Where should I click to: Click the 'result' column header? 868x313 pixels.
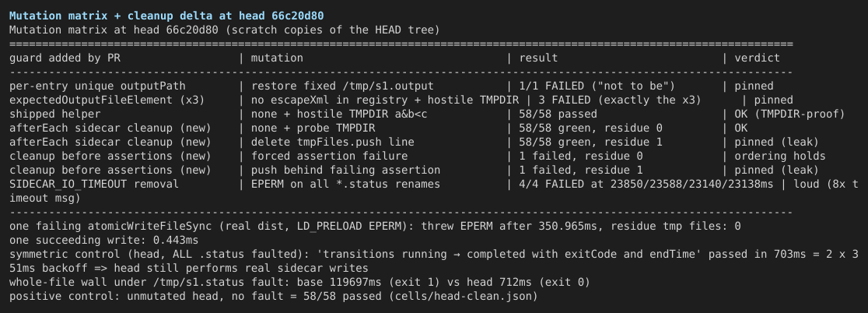[539, 58]
